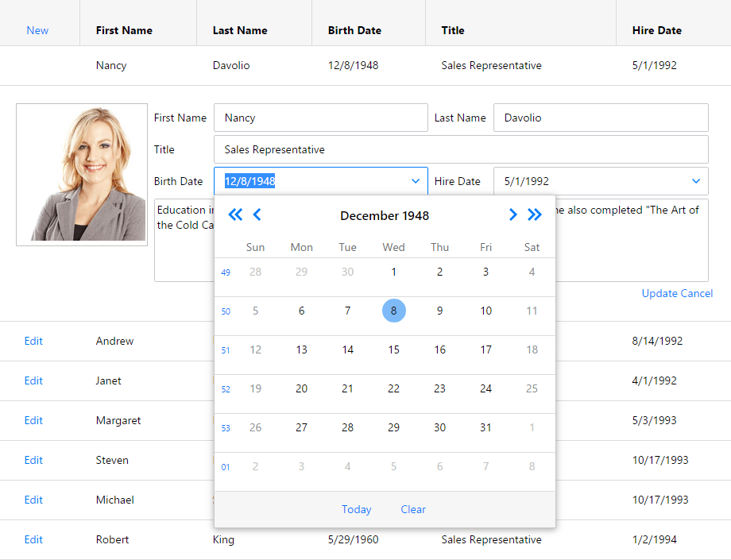Image resolution: width=731 pixels, height=560 pixels.
Task: Sort by the Hire Date column
Action: coord(656,30)
